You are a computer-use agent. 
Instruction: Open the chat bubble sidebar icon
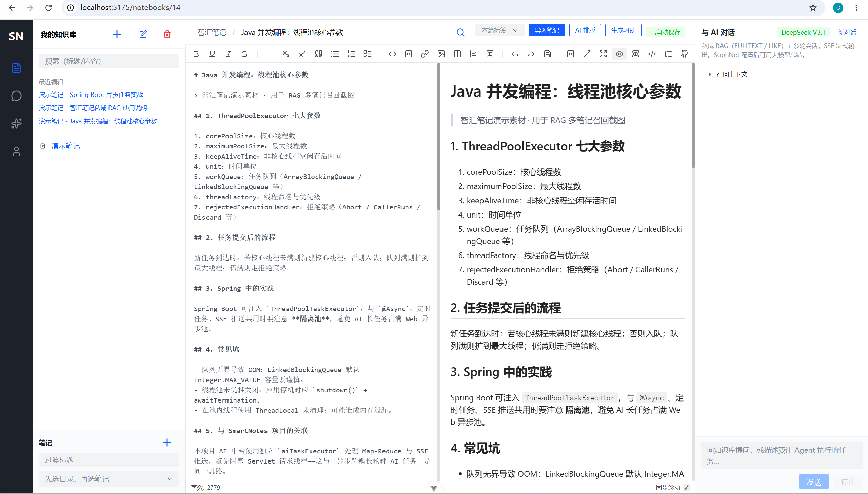(16, 96)
